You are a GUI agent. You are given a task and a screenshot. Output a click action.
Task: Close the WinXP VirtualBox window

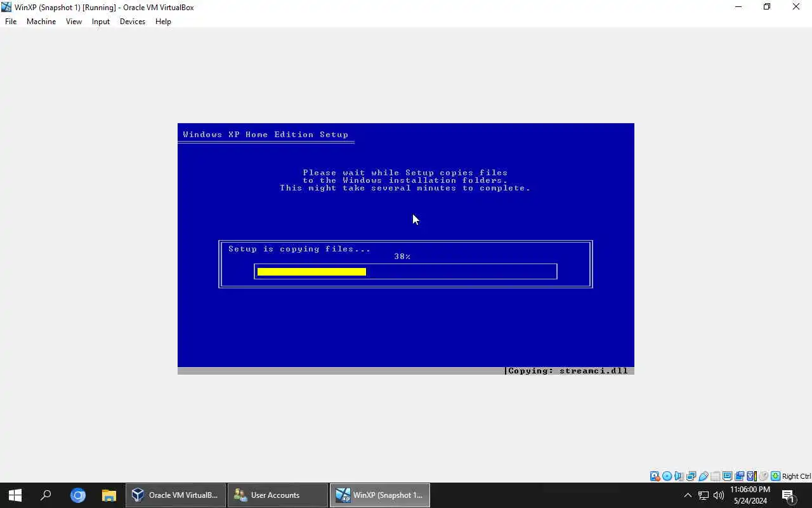tap(796, 7)
